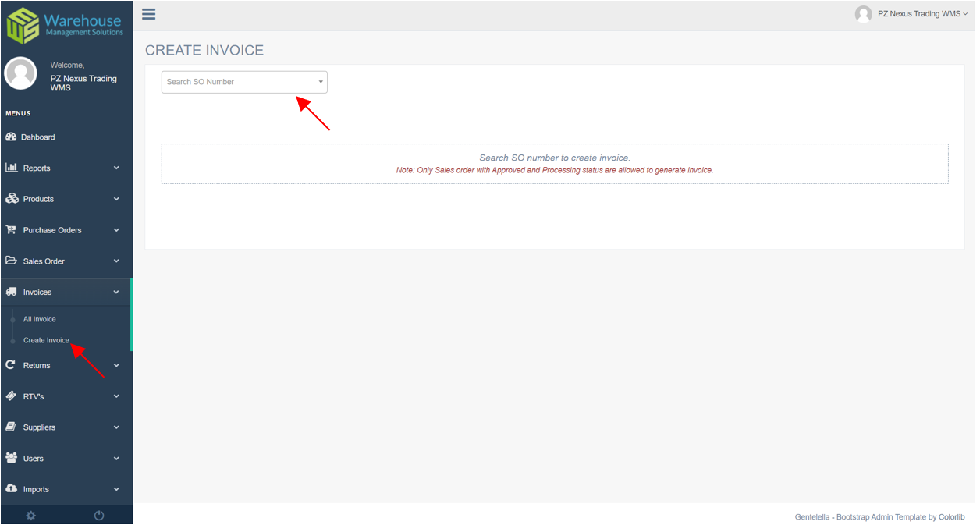This screenshot has height=525, width=980.
Task: Open the Search SO Number dropdown
Action: coord(243,81)
